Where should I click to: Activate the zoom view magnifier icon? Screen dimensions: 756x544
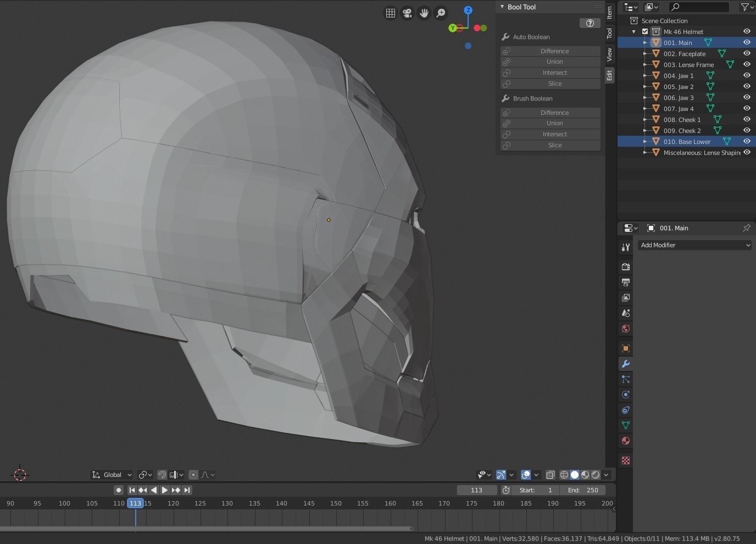pos(441,13)
